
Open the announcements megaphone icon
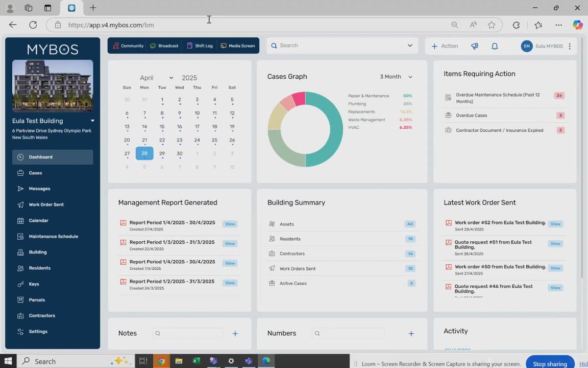[475, 46]
